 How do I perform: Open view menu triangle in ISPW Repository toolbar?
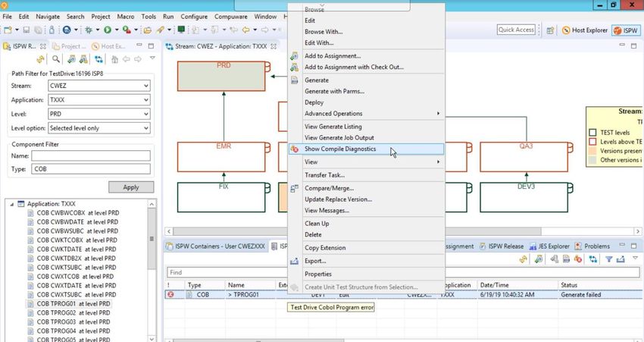tap(152, 58)
